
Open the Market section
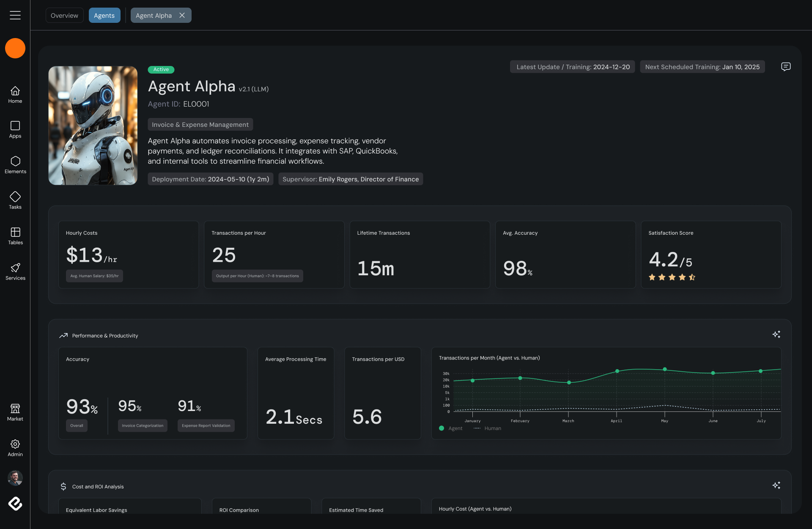[x=15, y=411]
